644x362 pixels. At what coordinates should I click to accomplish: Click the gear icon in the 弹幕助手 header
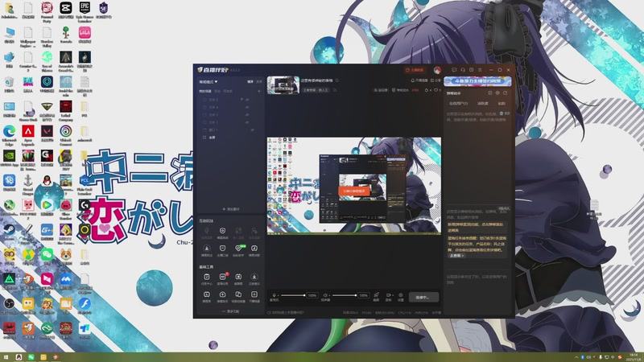point(497,93)
